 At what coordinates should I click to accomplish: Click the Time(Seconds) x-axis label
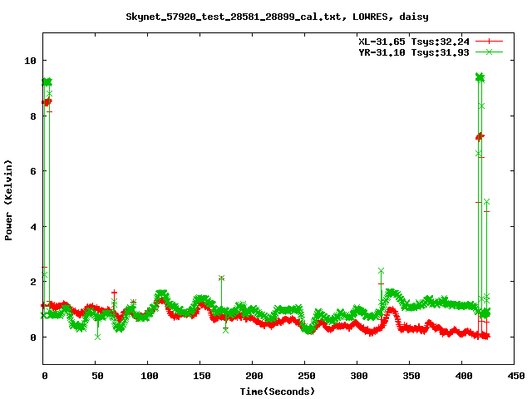pyautogui.click(x=277, y=392)
